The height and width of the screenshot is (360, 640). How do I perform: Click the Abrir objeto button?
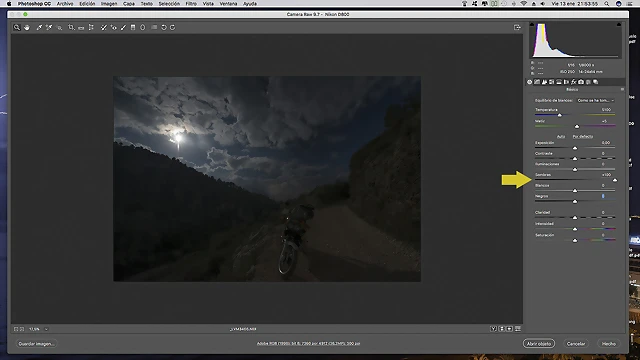coord(539,344)
